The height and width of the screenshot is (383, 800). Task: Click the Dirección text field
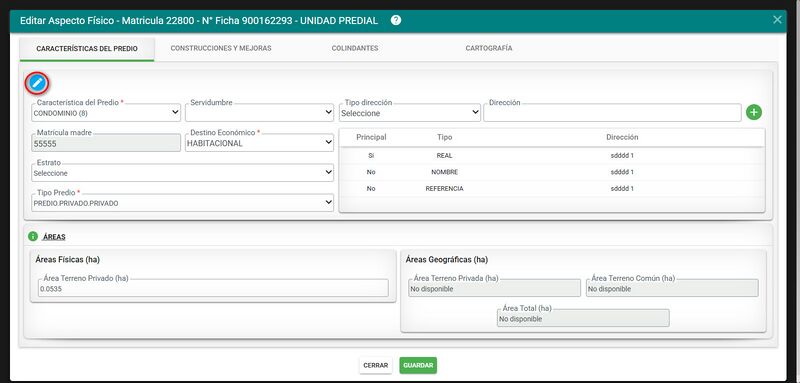[x=612, y=113]
